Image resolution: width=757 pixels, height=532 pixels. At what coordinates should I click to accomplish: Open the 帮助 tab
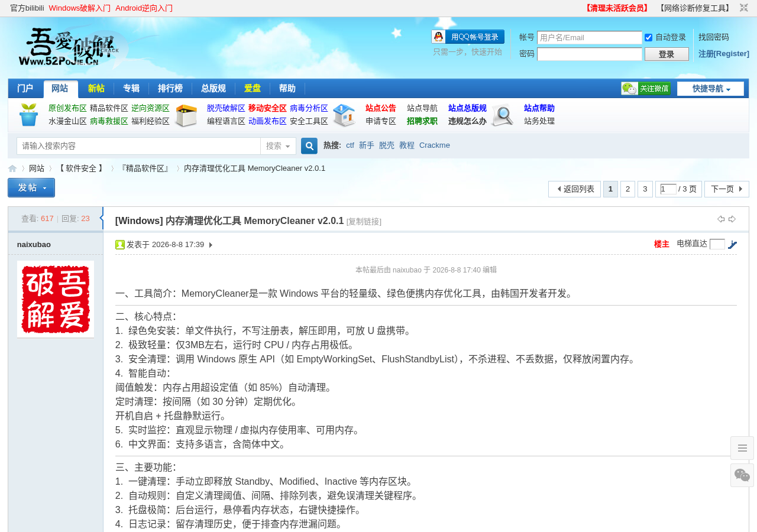pos(287,89)
